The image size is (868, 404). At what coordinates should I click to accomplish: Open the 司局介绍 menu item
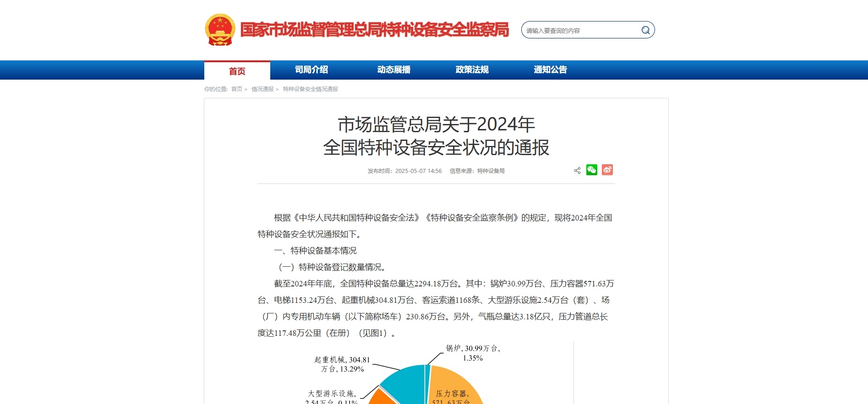[x=311, y=70]
